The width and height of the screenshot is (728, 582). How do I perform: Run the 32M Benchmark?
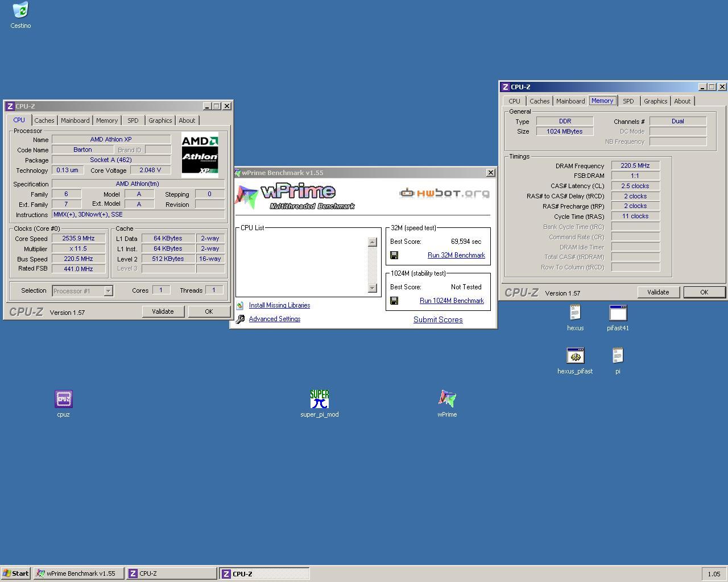(x=456, y=255)
